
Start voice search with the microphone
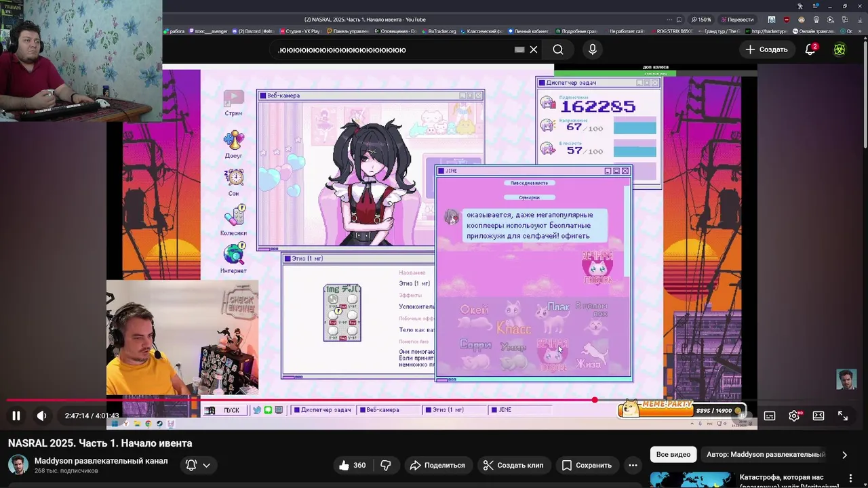click(x=593, y=49)
